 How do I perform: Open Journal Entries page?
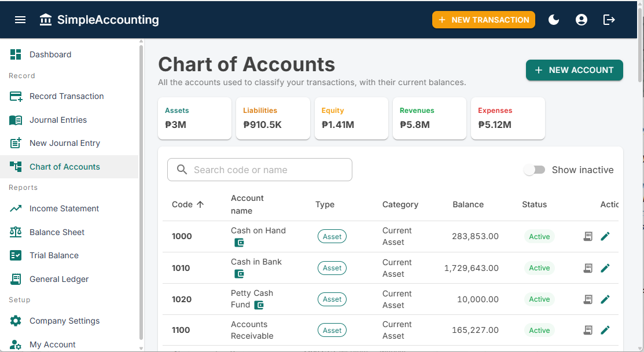pos(69,120)
